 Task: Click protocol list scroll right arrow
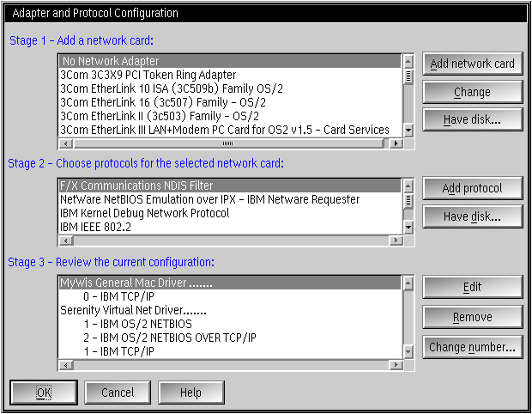pyautogui.click(x=396, y=240)
